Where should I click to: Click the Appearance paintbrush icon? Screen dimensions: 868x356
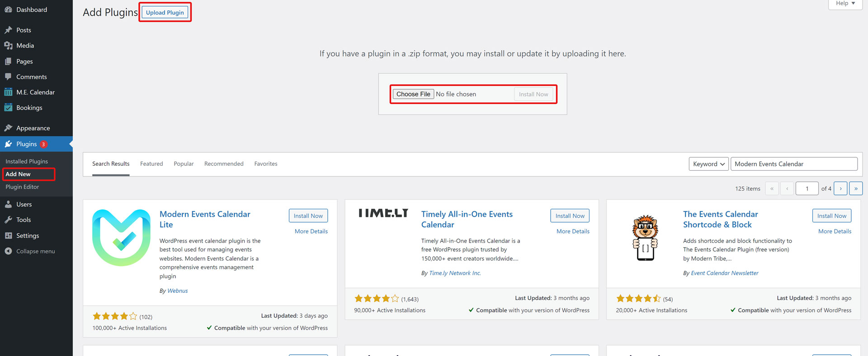(x=8, y=128)
